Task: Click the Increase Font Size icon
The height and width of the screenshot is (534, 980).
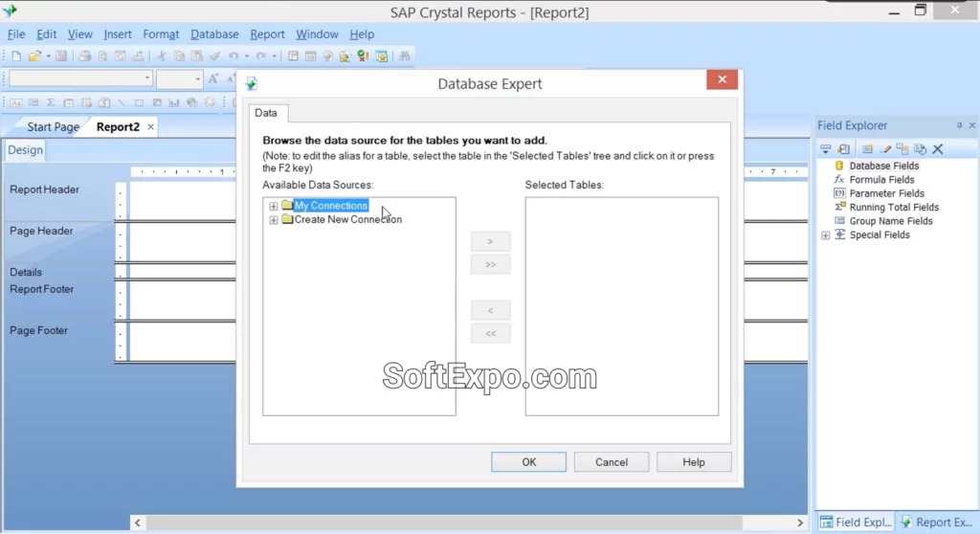Action: [213, 78]
